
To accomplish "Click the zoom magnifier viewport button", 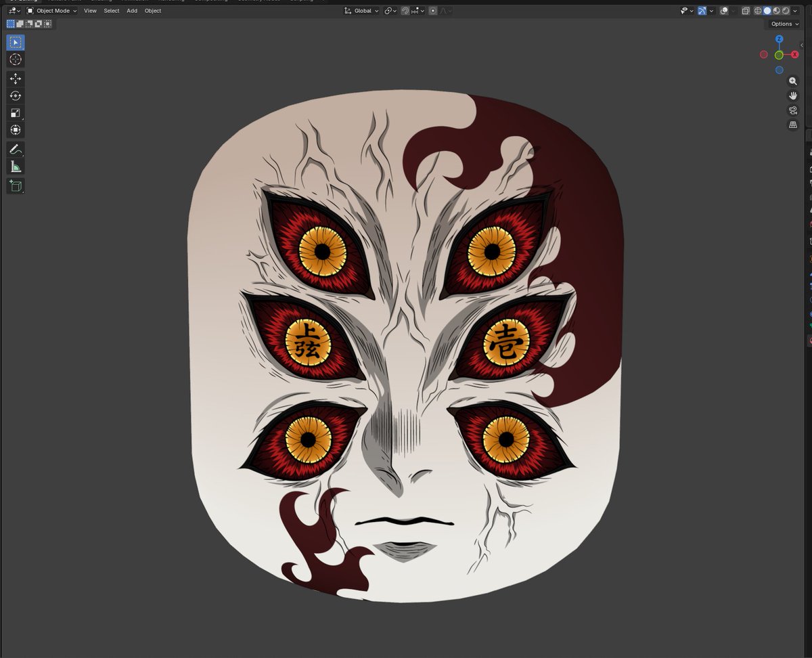I will pos(793,81).
